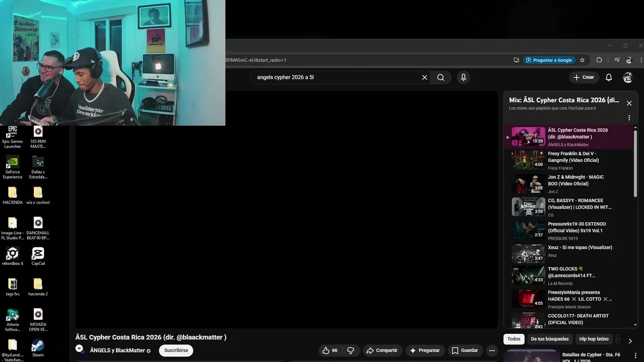Open YouTube account avatar menu
Viewport: 644px width, 362px height.
click(627, 77)
